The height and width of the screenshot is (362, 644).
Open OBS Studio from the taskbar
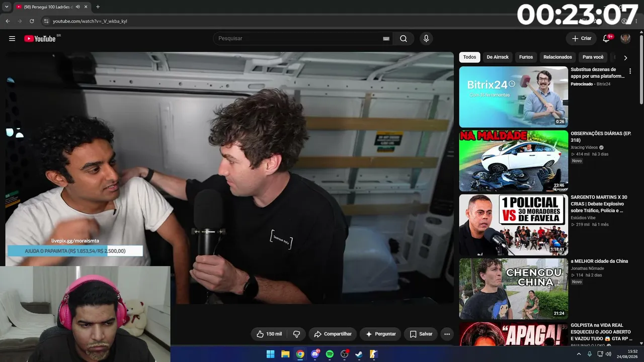pyautogui.click(x=345, y=354)
